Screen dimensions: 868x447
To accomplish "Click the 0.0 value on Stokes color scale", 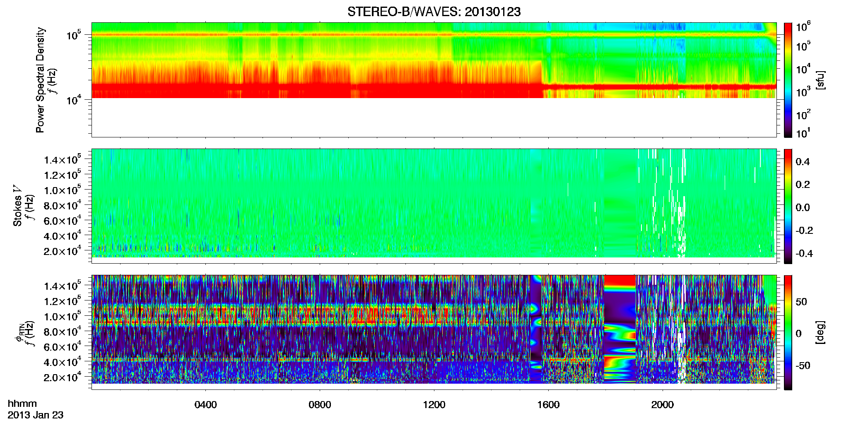I will (803, 208).
